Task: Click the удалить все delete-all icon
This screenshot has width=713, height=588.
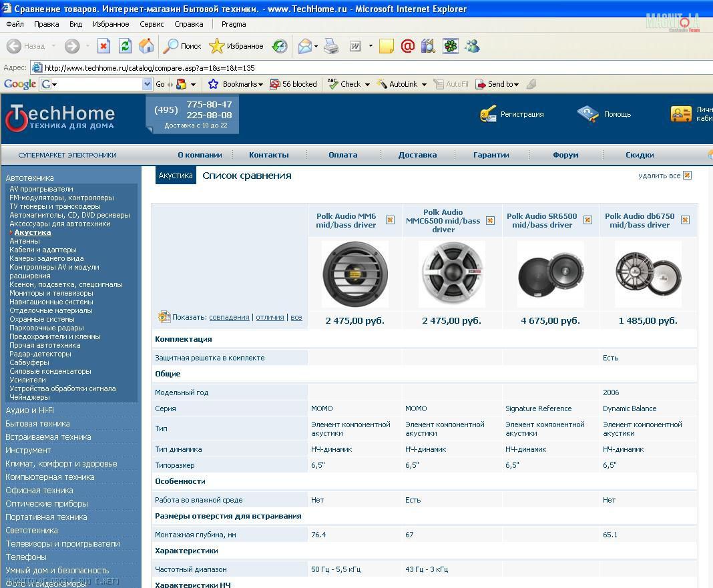Action: (687, 176)
